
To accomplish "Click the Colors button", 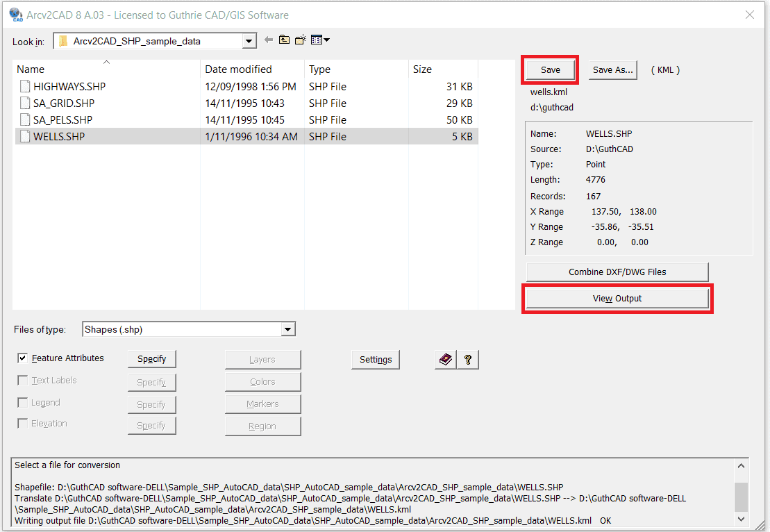I will click(262, 382).
